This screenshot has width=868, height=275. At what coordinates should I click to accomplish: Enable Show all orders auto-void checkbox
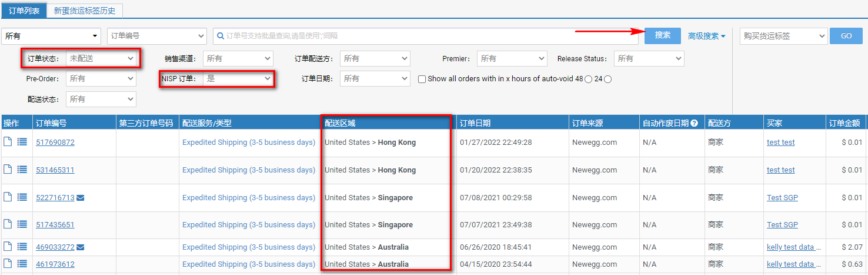[422, 79]
